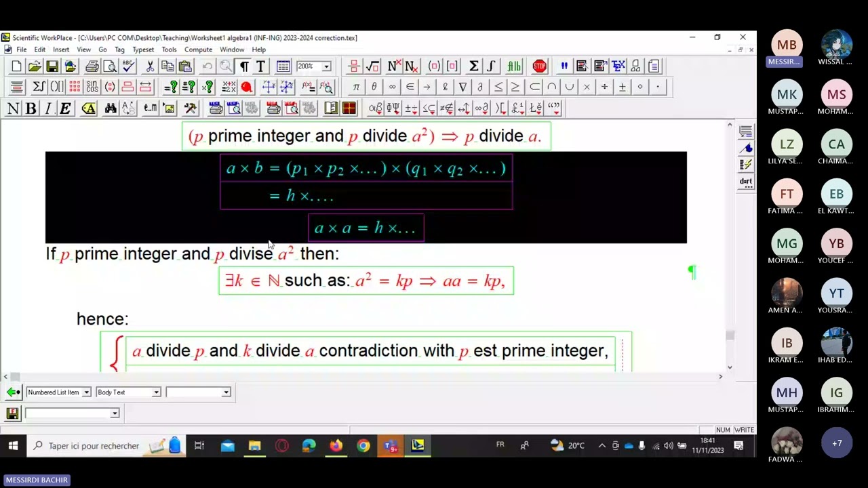Insert the sin cos trig functions icon
Screen dimensions: 868x488
[92, 87]
